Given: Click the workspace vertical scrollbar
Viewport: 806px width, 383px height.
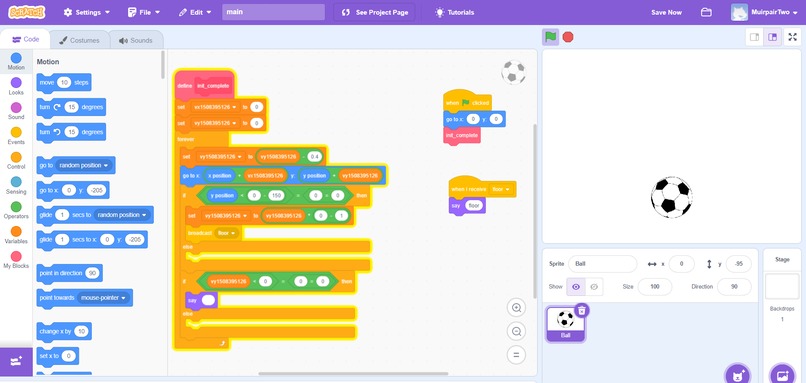Looking at the screenshot, I should [x=535, y=211].
